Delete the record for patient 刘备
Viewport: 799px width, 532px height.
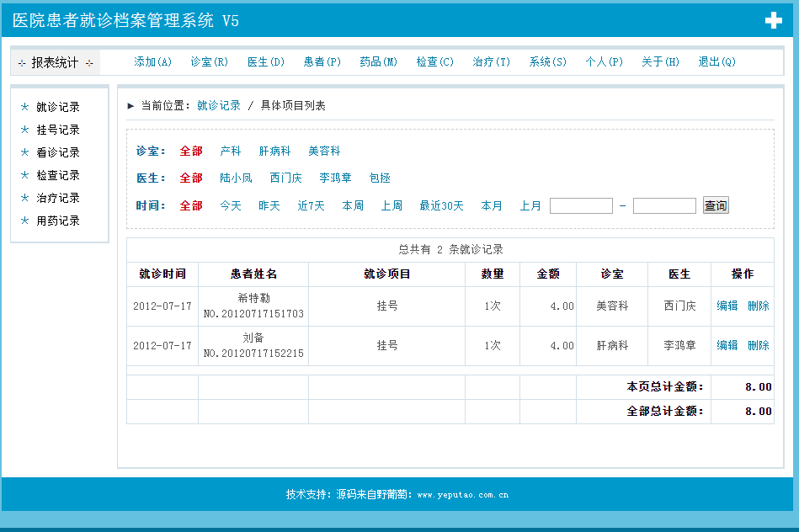tap(758, 345)
